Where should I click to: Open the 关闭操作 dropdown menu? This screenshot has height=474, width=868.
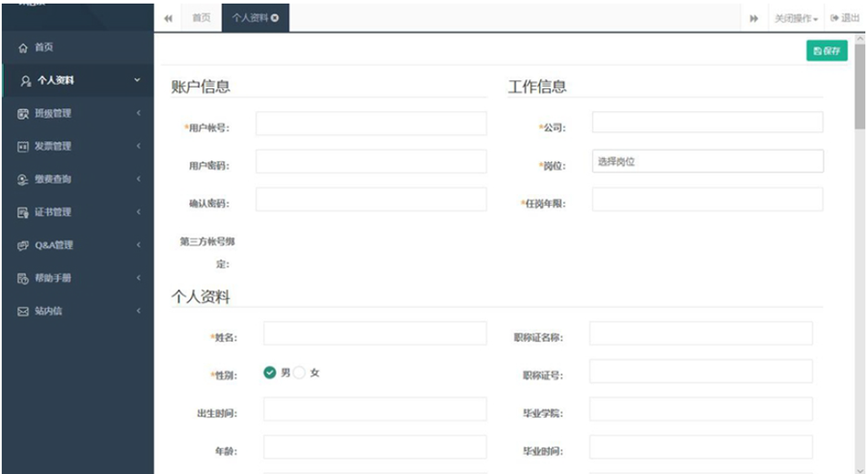[x=796, y=18]
